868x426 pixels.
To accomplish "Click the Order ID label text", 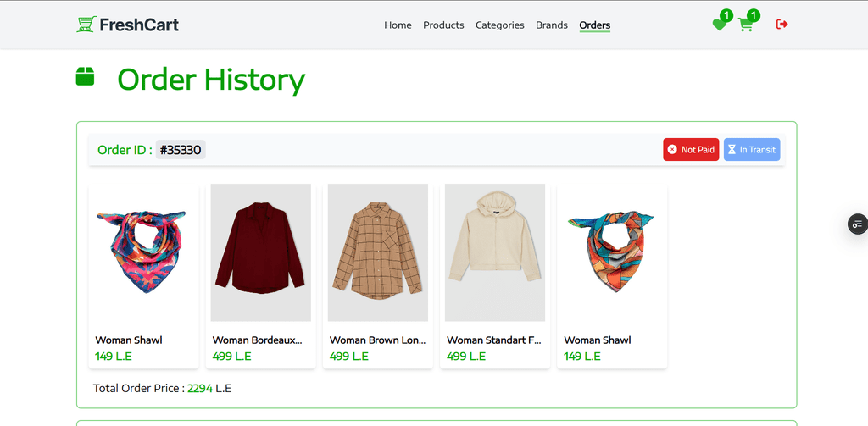I will 125,150.
